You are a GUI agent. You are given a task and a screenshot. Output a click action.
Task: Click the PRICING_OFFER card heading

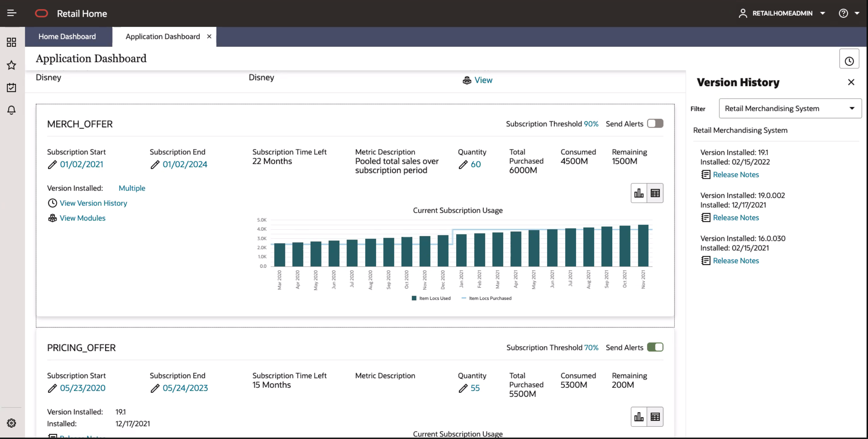81,348
